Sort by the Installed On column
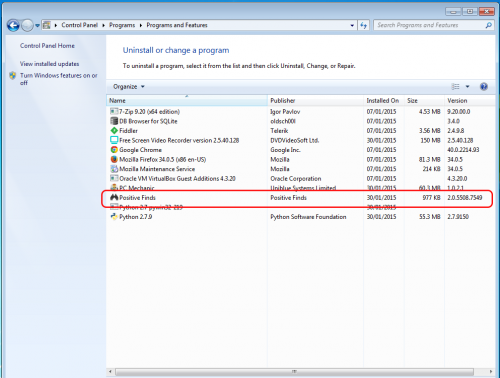Viewport: 500px width, 378px height. (384, 101)
